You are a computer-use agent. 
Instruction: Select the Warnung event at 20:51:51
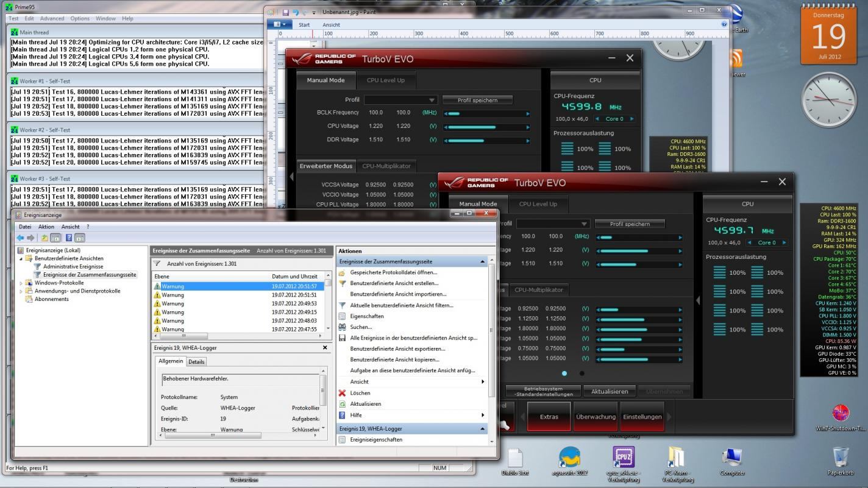[x=239, y=295]
